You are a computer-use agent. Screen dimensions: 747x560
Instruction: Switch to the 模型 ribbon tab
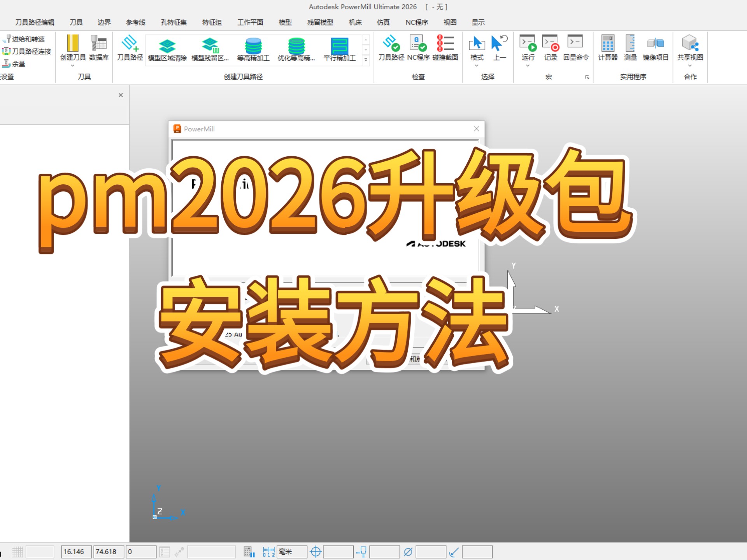pos(285,22)
